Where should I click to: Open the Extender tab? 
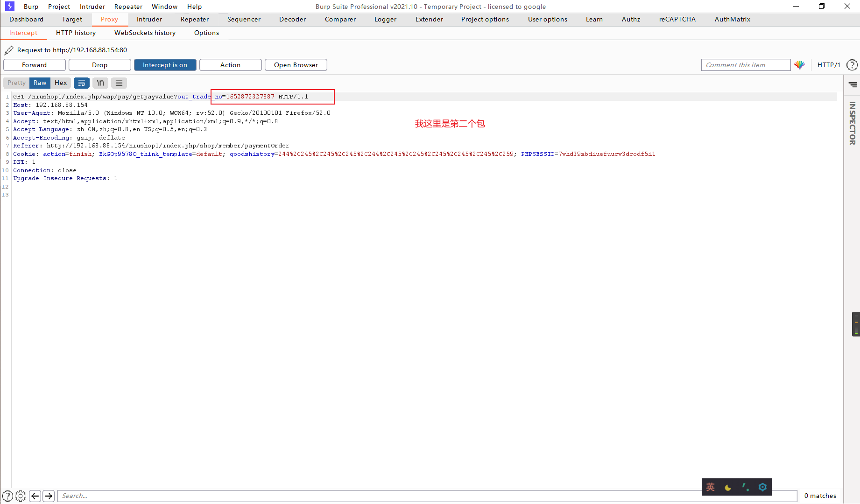point(429,19)
